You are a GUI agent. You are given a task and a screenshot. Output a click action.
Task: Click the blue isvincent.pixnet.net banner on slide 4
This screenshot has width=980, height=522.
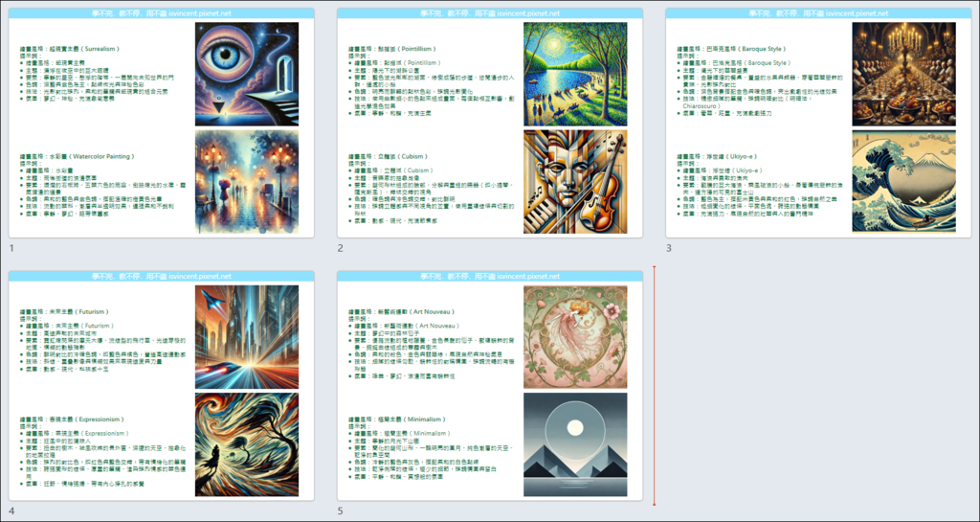(161, 276)
